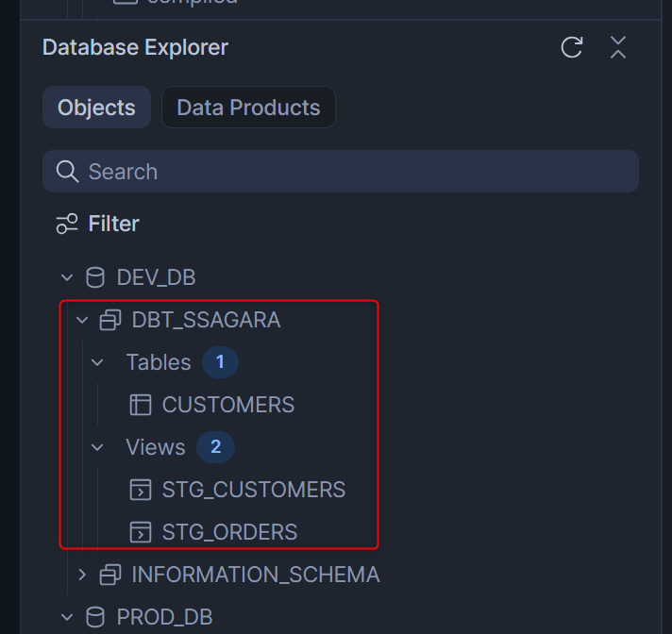Click the DBT_SSAGARA schema icon
Screen dimensions: 672x634
point(110,320)
